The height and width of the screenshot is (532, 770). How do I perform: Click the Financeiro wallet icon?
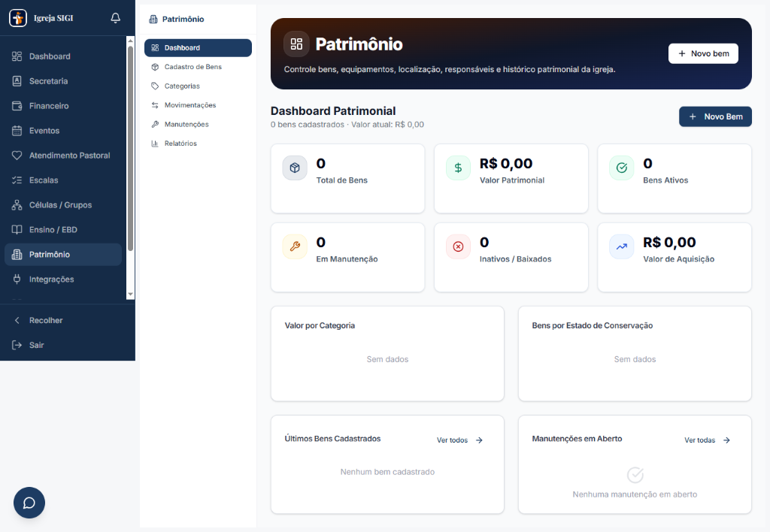point(17,106)
